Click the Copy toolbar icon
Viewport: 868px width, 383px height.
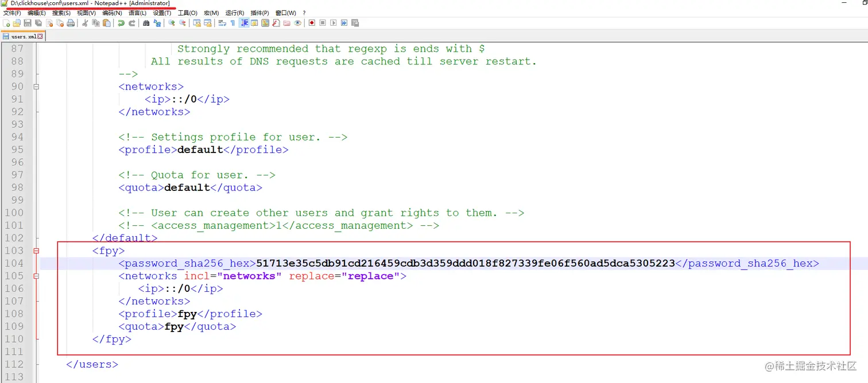96,23
